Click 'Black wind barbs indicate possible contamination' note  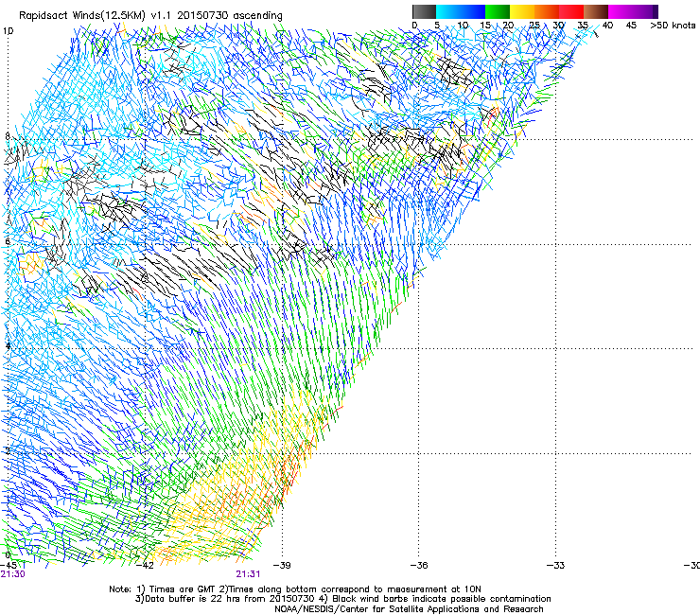[x=442, y=599]
